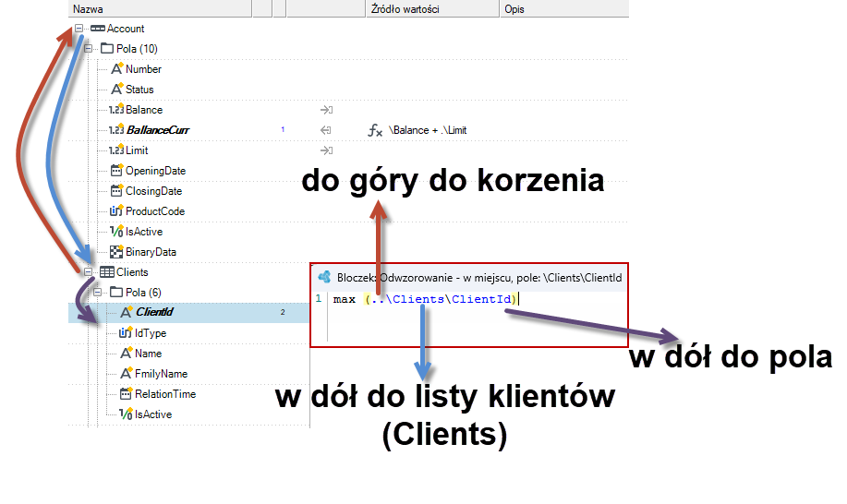This screenshot has height=504, width=847.
Task: Click the ClosingDate calendar icon
Action: (x=116, y=190)
